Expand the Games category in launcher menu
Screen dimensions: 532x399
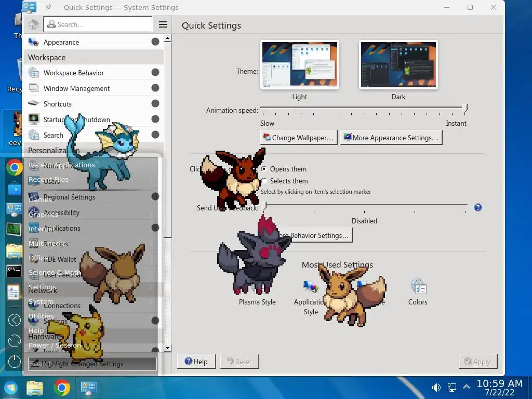(x=91, y=199)
